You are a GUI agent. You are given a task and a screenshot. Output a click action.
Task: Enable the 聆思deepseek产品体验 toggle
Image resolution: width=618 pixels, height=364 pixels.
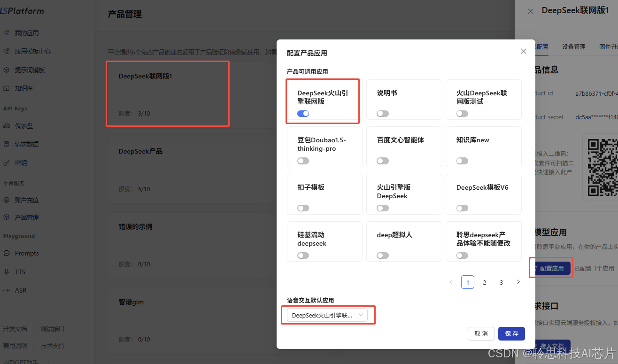click(462, 256)
